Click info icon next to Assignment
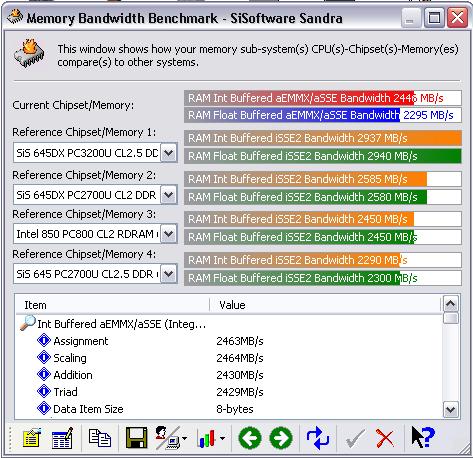The image size is (473, 458). [44, 340]
